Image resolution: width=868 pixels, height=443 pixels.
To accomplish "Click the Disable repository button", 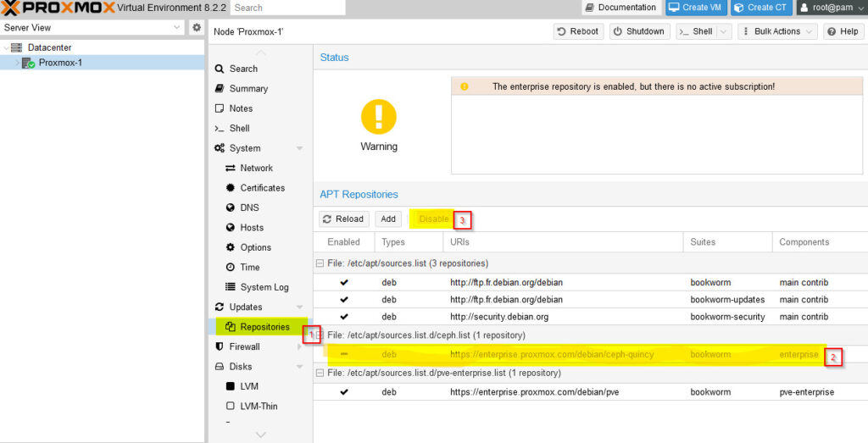I will 434,219.
